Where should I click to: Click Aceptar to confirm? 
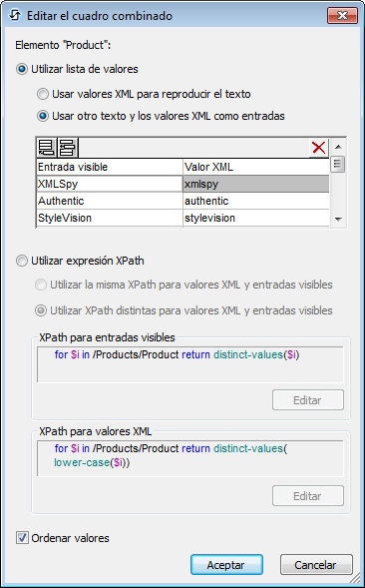pyautogui.click(x=226, y=565)
